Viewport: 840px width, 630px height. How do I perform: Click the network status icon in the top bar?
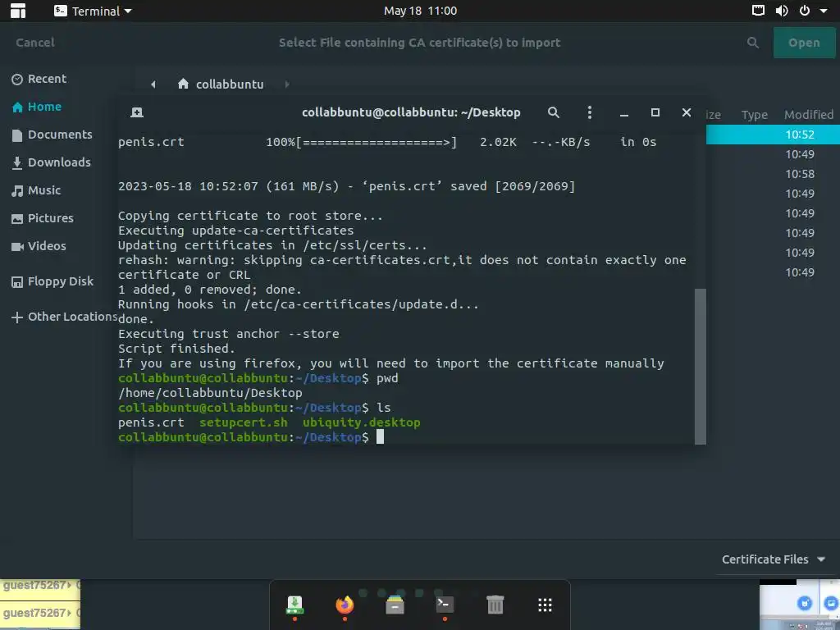758,10
